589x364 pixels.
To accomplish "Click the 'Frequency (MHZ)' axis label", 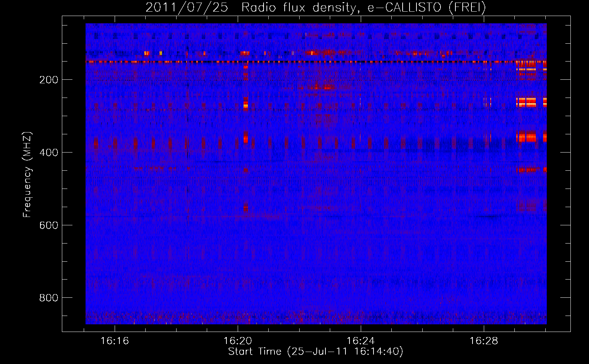I will click(x=27, y=175).
